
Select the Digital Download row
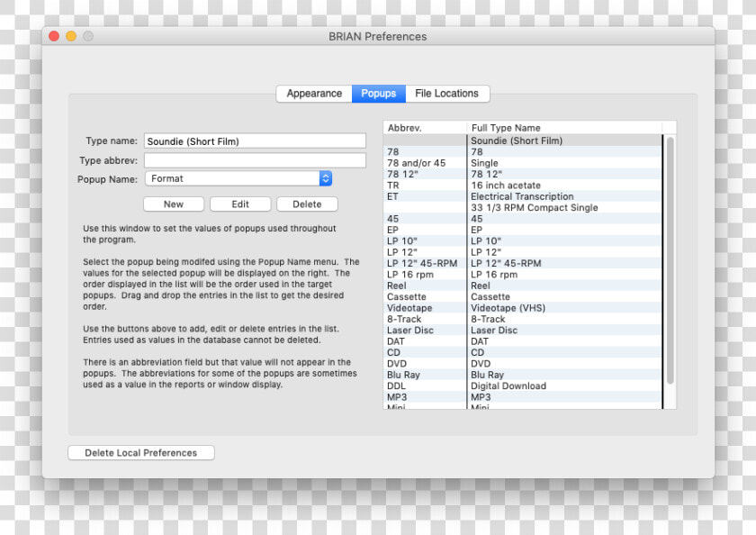523,385
